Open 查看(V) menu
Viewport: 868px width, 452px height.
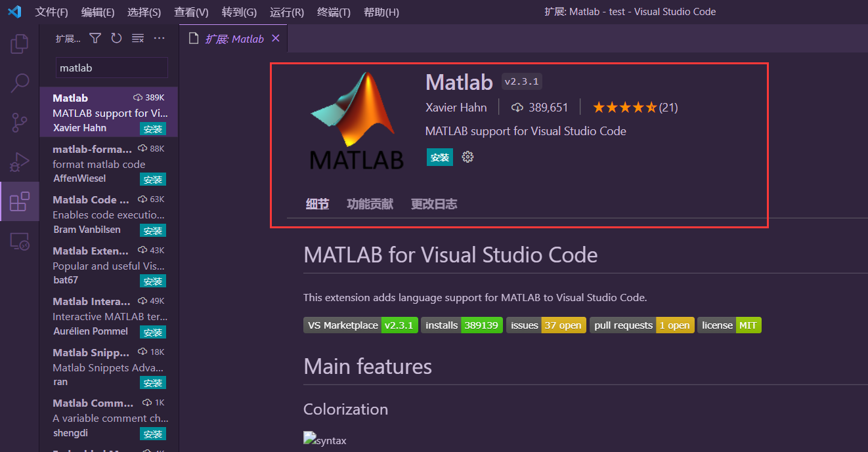pos(191,12)
